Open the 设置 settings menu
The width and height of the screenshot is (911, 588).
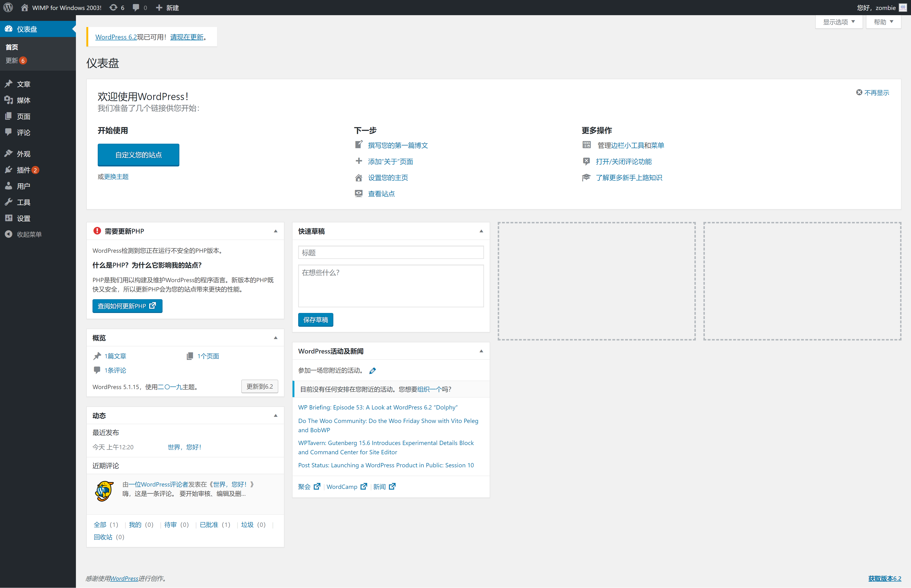click(38, 218)
